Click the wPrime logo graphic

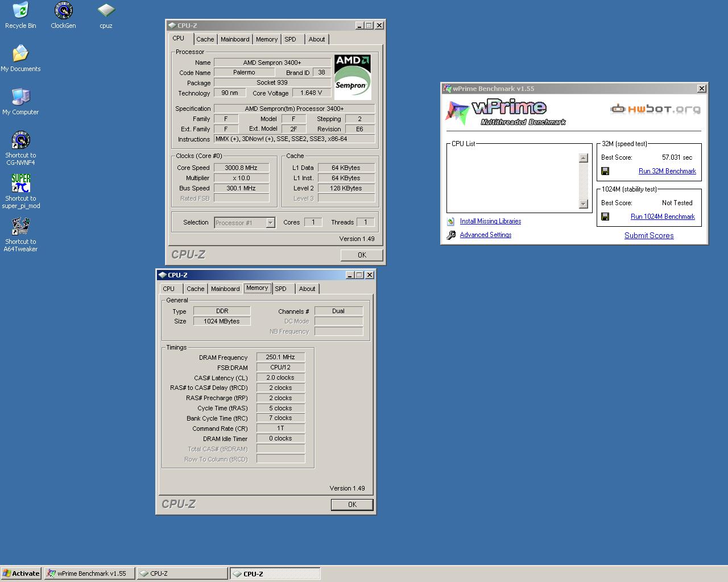click(x=505, y=112)
